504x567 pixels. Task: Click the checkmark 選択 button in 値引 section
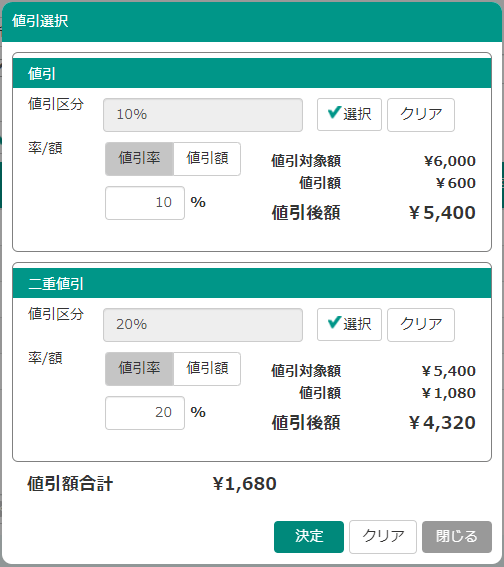tap(349, 115)
